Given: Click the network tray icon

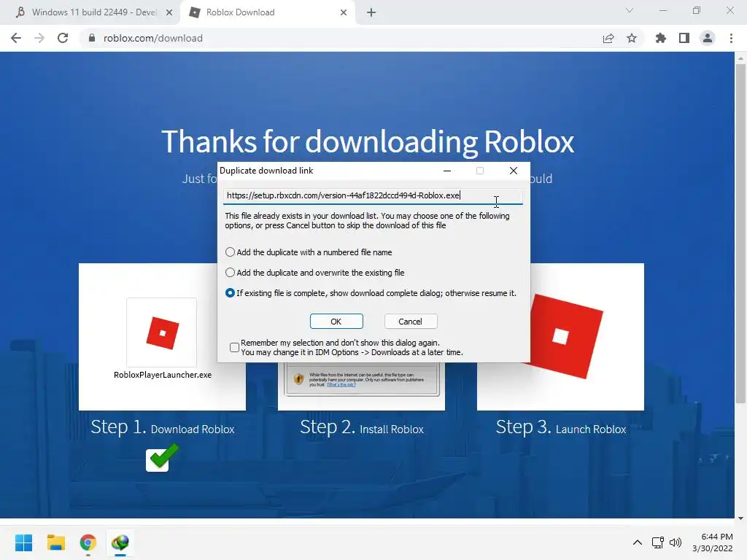Looking at the screenshot, I should click(x=658, y=542).
